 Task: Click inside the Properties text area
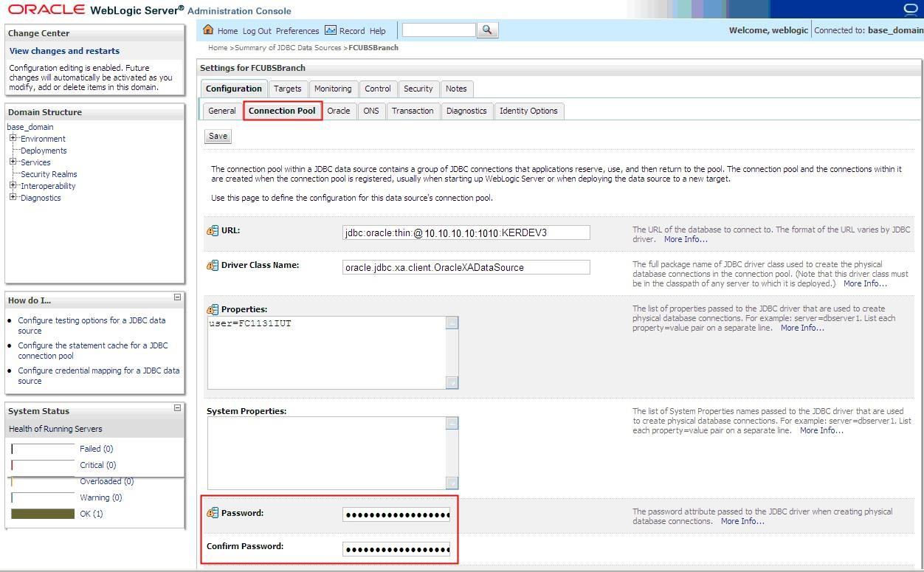[x=327, y=353]
